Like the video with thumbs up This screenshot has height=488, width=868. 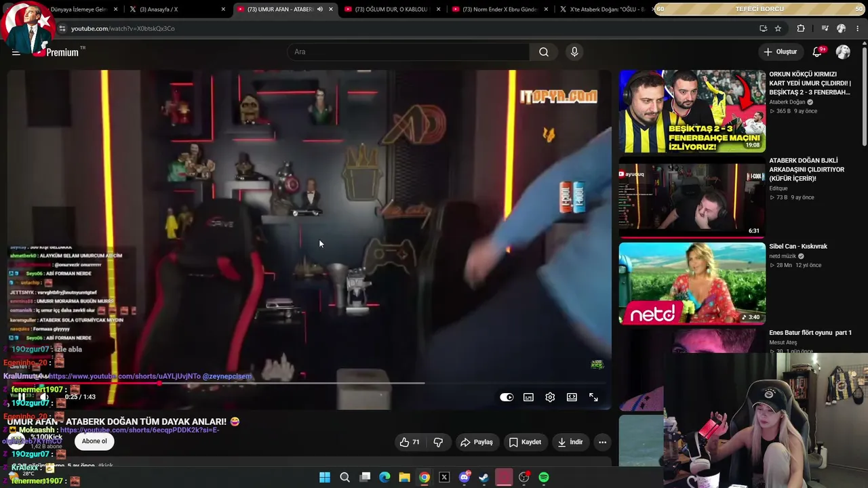pyautogui.click(x=409, y=442)
